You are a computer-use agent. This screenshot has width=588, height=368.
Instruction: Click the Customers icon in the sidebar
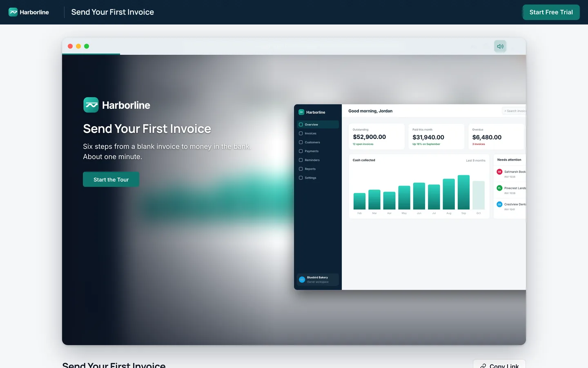point(301,142)
